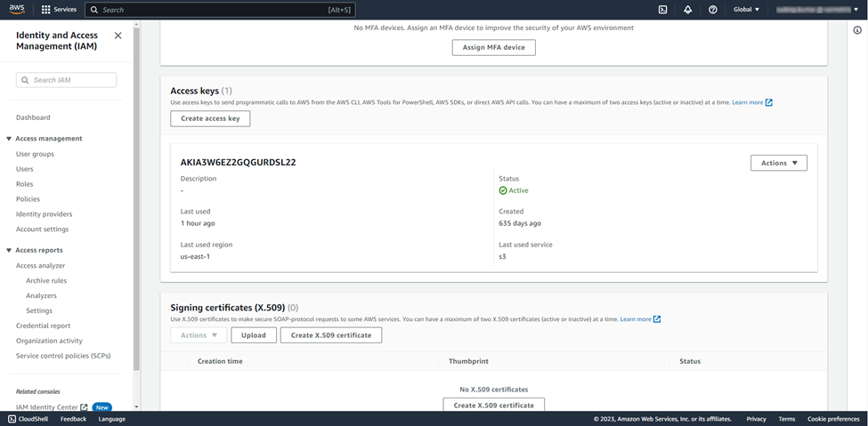Open Credential report
The image size is (868, 426).
[x=44, y=326]
